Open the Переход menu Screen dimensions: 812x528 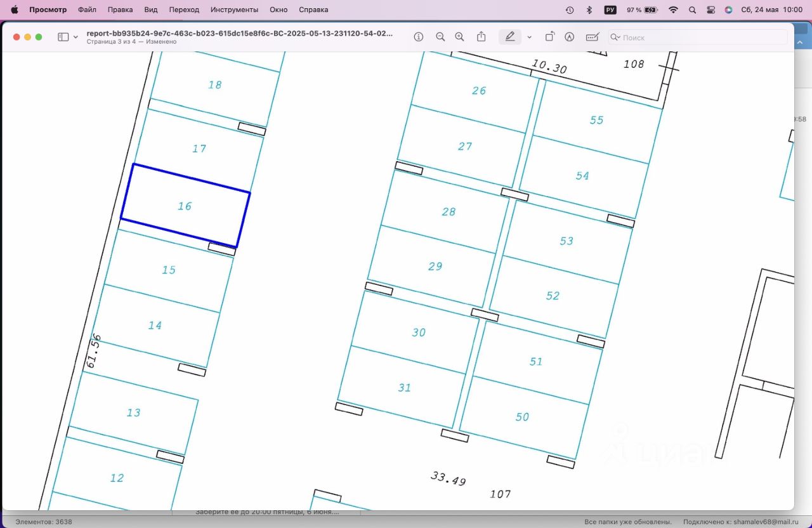184,10
